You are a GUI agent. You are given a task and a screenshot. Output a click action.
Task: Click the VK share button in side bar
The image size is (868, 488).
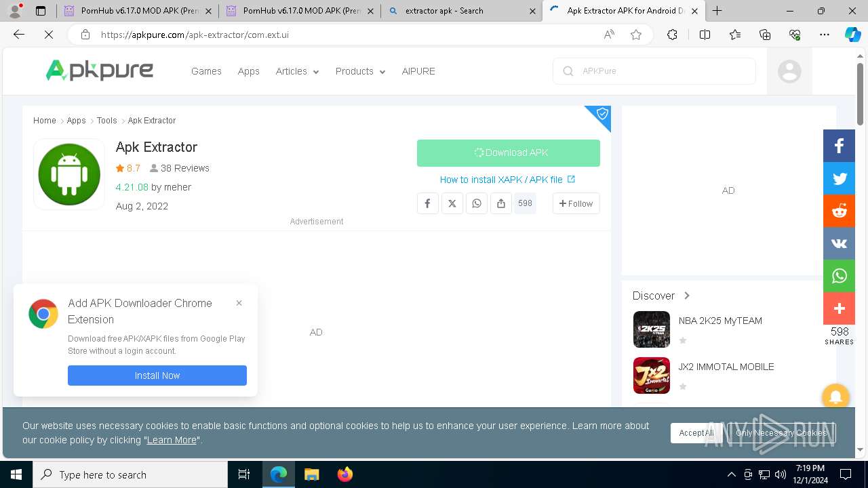point(839,243)
